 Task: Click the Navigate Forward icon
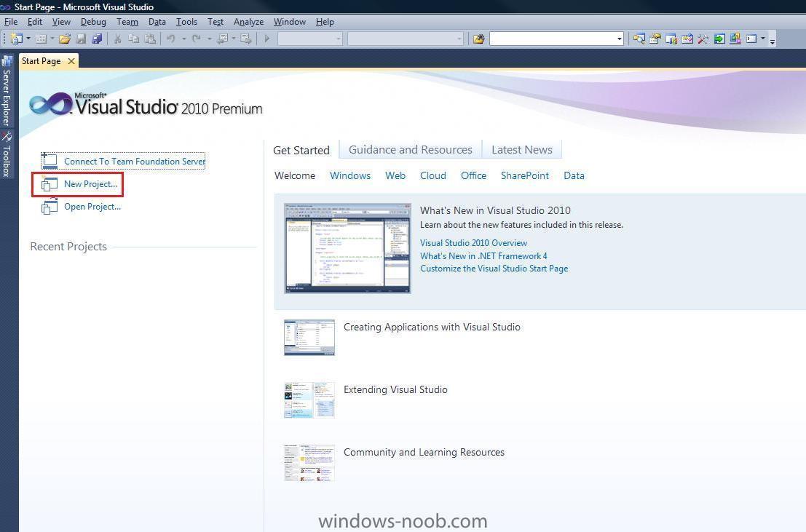click(246, 39)
